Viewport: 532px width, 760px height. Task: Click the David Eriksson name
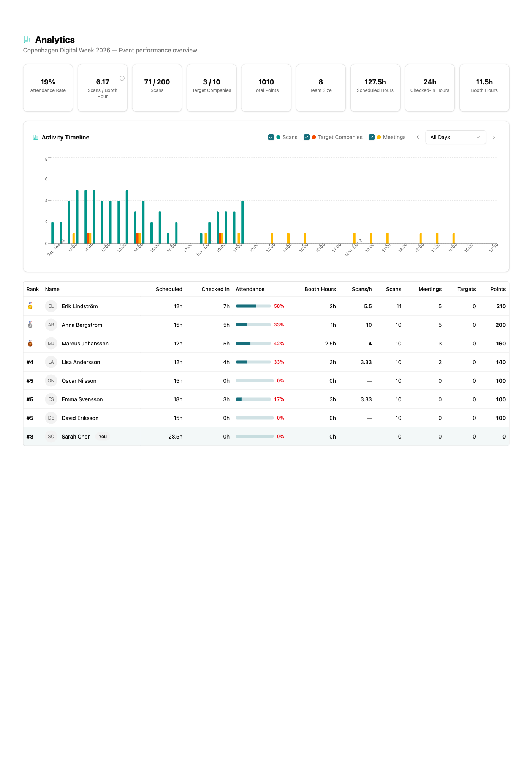pyautogui.click(x=80, y=418)
